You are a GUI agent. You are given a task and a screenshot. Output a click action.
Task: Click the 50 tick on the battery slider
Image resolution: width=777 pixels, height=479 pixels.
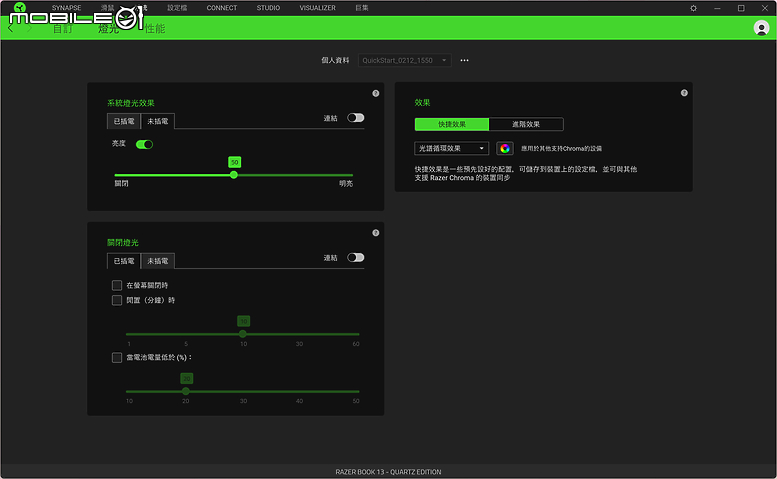pyautogui.click(x=356, y=401)
